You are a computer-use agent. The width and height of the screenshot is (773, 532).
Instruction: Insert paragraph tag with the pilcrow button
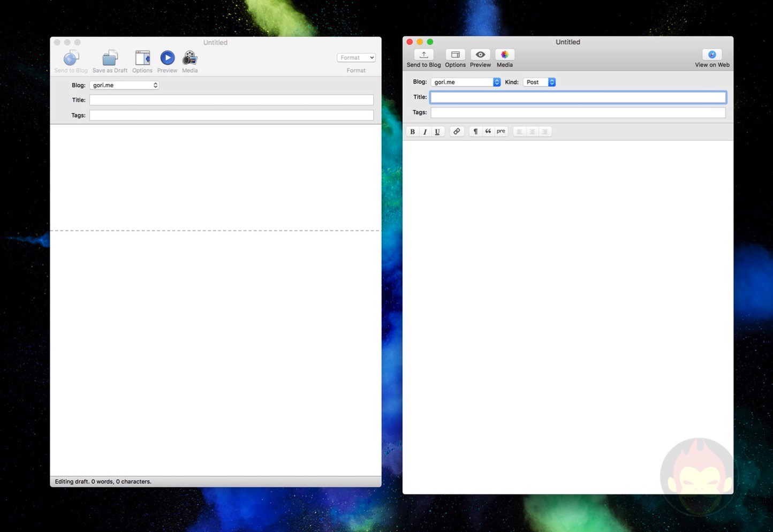point(475,132)
